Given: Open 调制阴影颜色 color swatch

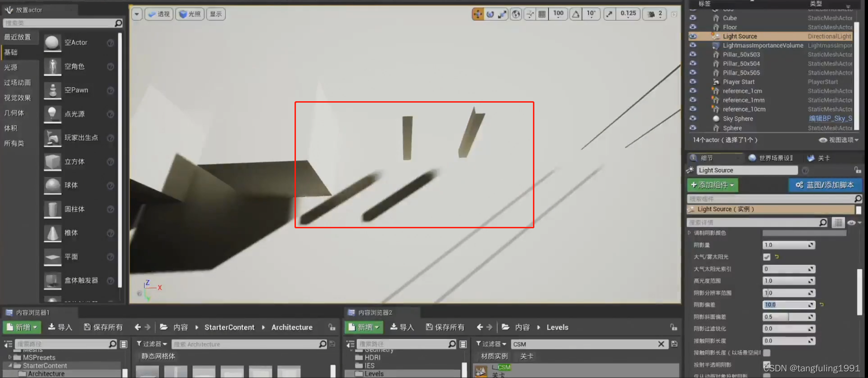Looking at the screenshot, I should coord(804,233).
